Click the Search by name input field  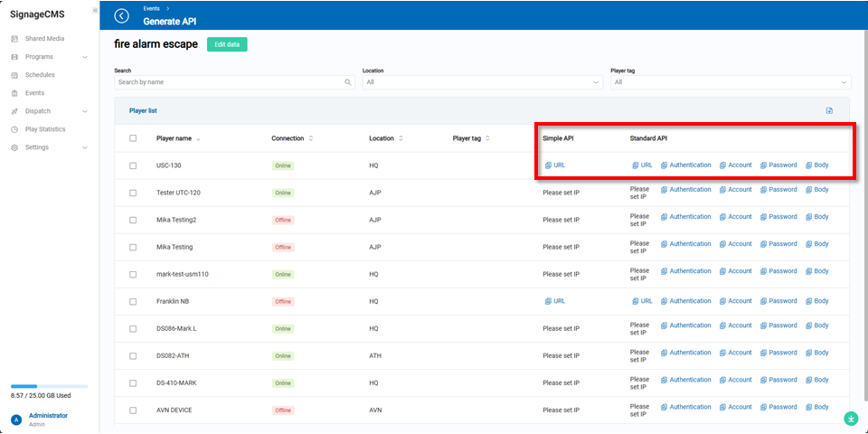point(230,82)
